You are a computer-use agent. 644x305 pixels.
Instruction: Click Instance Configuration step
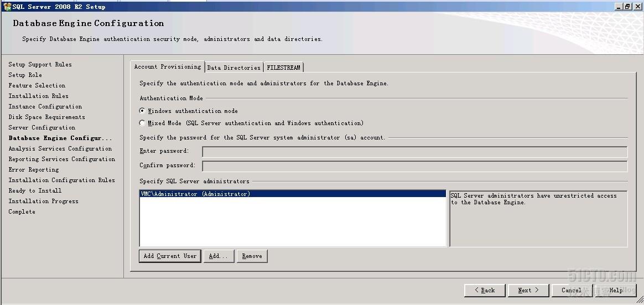click(x=45, y=106)
